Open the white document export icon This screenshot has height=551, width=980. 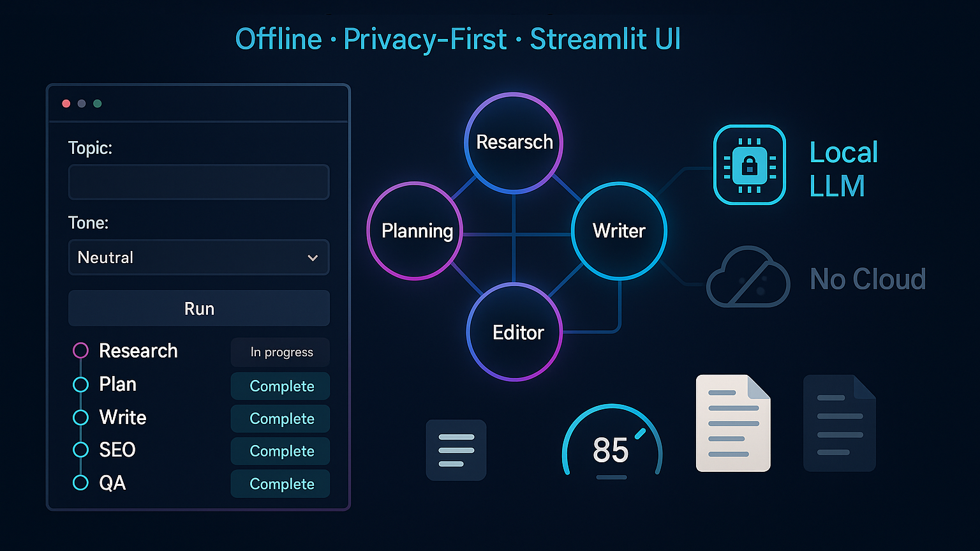tap(732, 423)
